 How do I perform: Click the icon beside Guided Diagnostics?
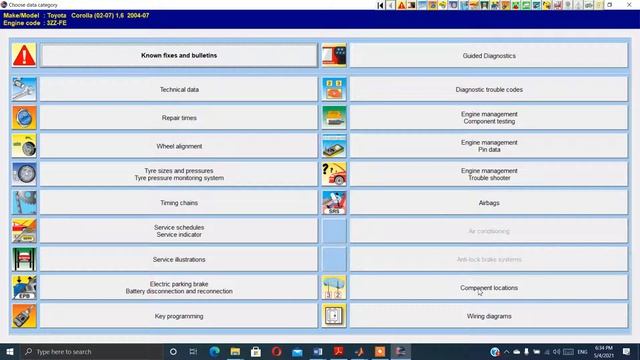tap(334, 55)
